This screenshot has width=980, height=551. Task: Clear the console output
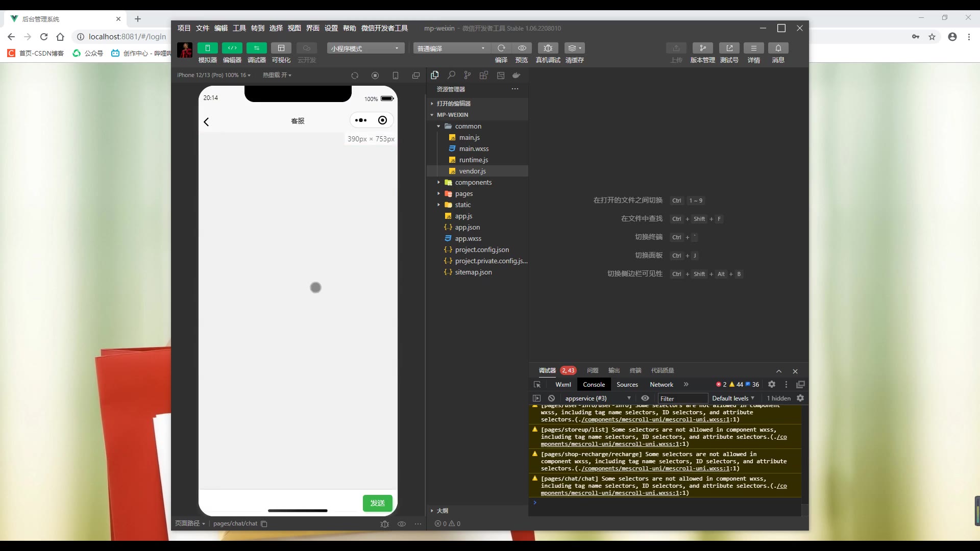click(x=551, y=398)
